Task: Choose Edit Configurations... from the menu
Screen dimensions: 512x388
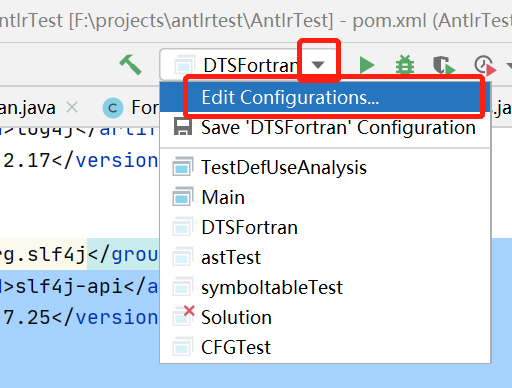Action: click(x=325, y=97)
